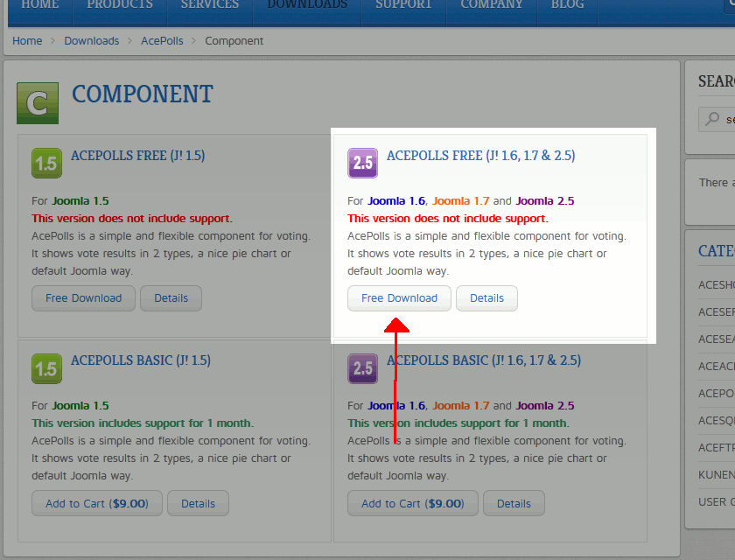Screen dimensions: 735x560
Task: Open the Support menu
Action: point(403,4)
